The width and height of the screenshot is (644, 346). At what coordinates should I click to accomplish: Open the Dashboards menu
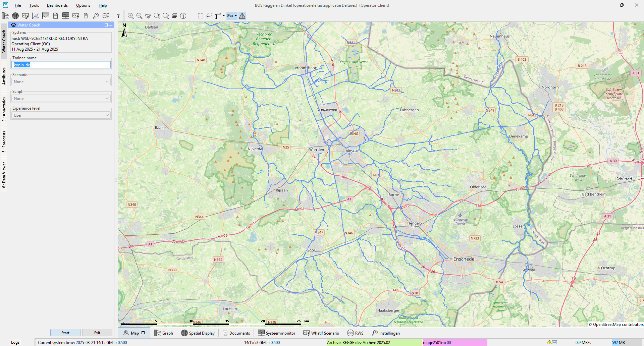pyautogui.click(x=57, y=5)
